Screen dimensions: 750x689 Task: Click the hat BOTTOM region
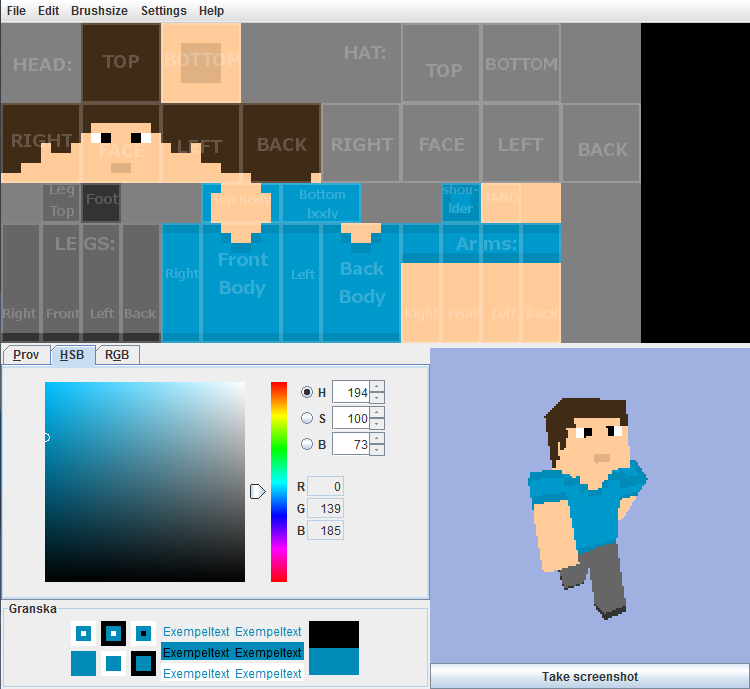[521, 63]
